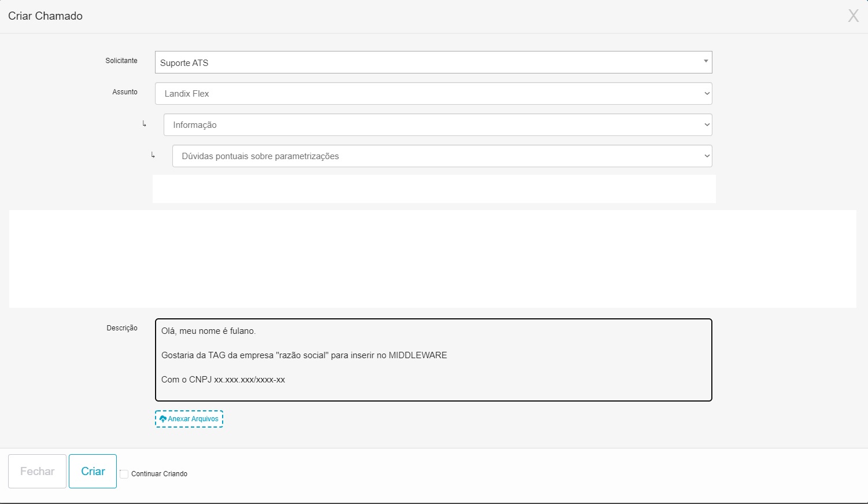This screenshot has width=868, height=504.
Task: Click the Fechar button
Action: (x=37, y=471)
